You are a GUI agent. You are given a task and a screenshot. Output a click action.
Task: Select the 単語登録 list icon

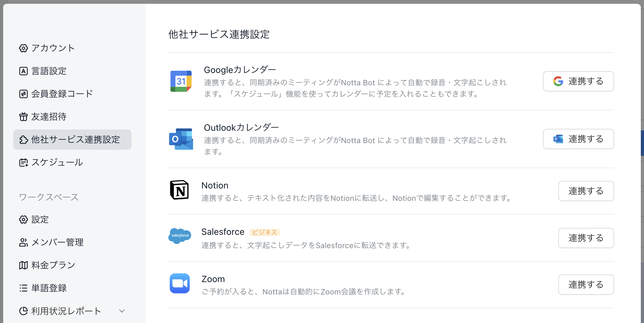[23, 288]
